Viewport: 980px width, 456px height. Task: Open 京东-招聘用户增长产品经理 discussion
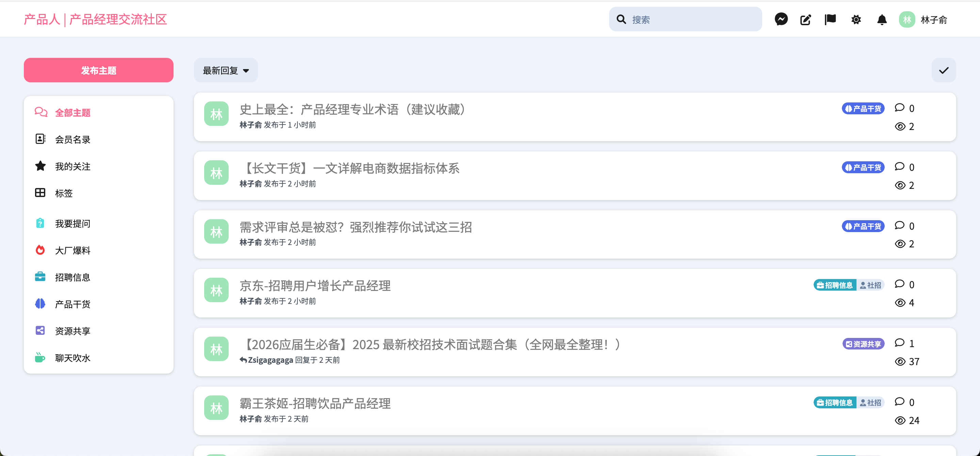pos(315,286)
